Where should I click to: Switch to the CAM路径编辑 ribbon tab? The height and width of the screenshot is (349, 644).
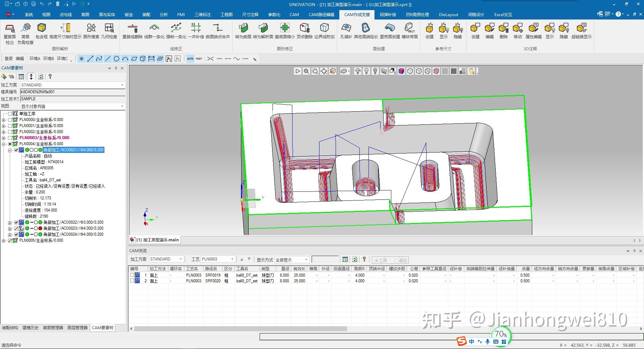[321, 14]
